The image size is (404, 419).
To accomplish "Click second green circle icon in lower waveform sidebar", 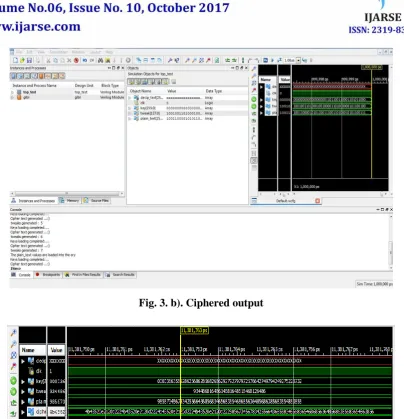I will click(13, 391).
